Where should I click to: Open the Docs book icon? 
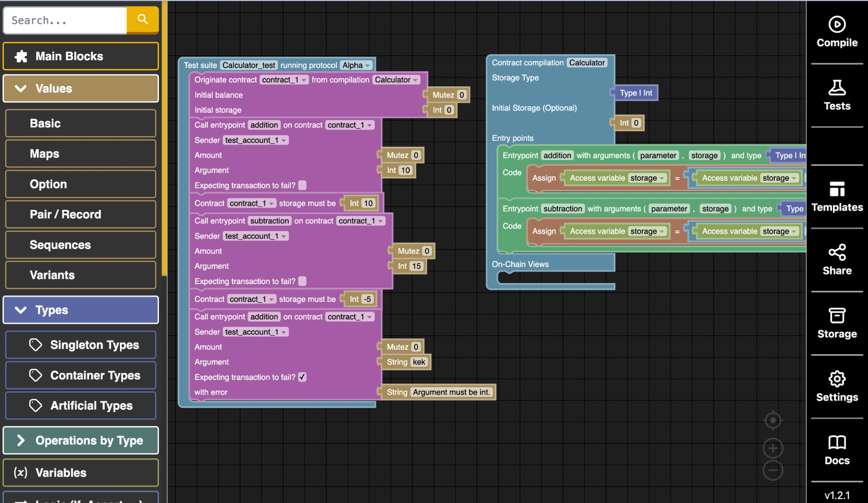pyautogui.click(x=837, y=442)
